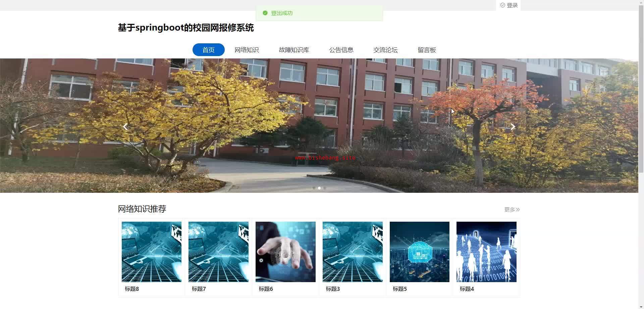Click the 登录 link

click(512, 5)
